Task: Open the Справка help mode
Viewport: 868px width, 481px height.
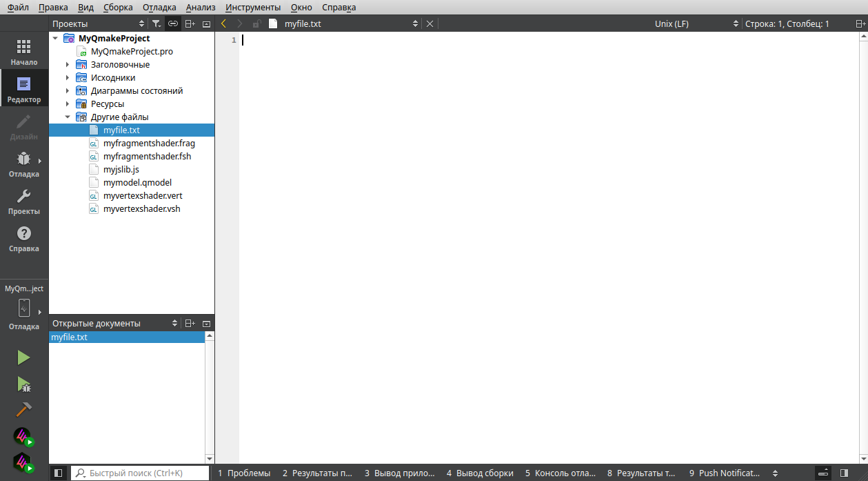Action: pyautogui.click(x=24, y=239)
